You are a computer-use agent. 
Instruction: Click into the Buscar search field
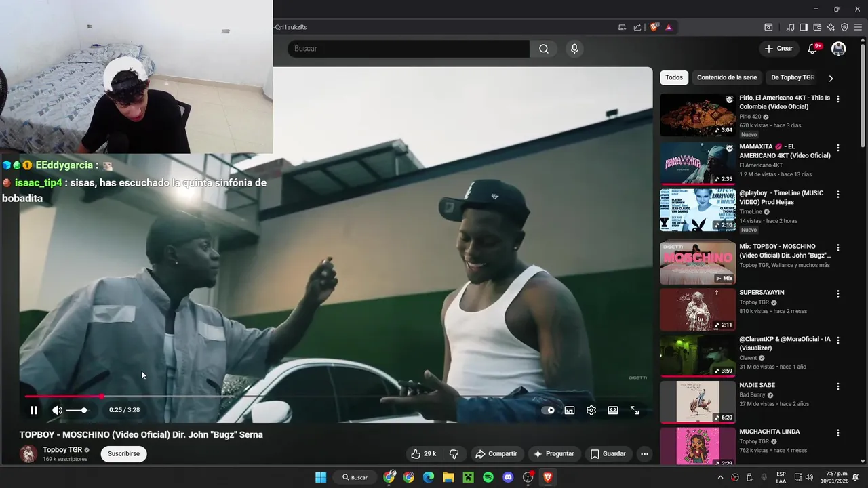(x=408, y=49)
